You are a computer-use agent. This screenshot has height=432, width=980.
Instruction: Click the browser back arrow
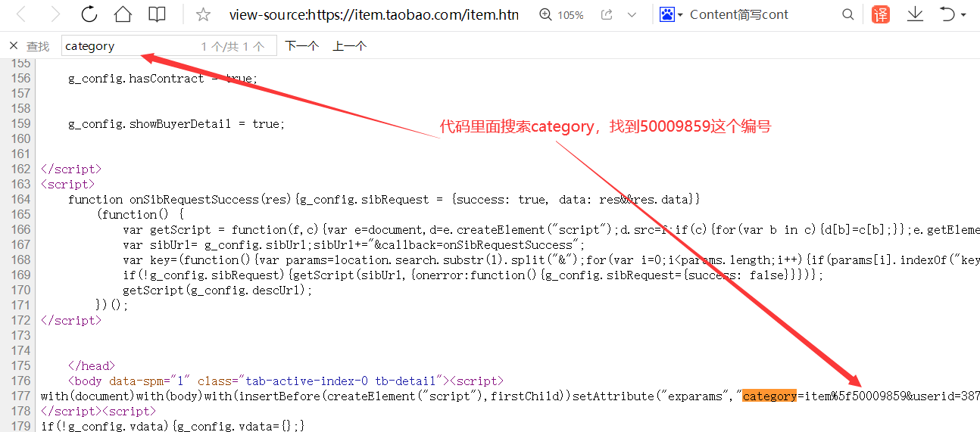22,14
